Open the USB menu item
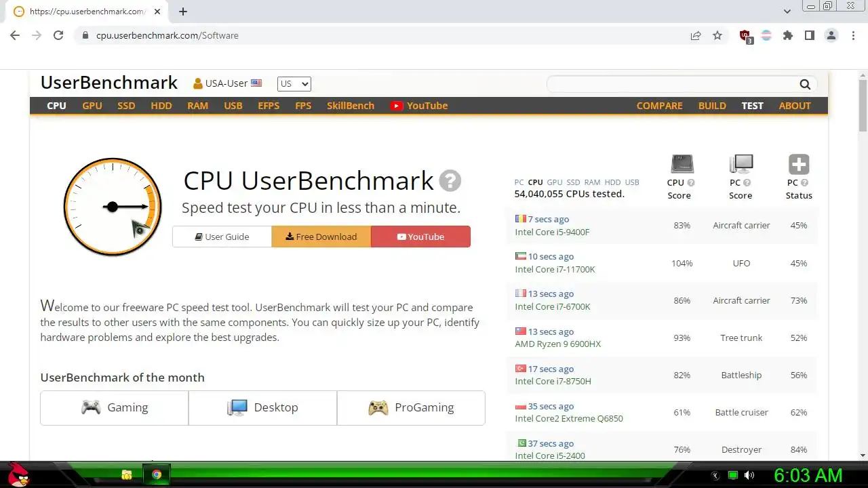Image resolution: width=868 pixels, height=488 pixels. point(233,106)
